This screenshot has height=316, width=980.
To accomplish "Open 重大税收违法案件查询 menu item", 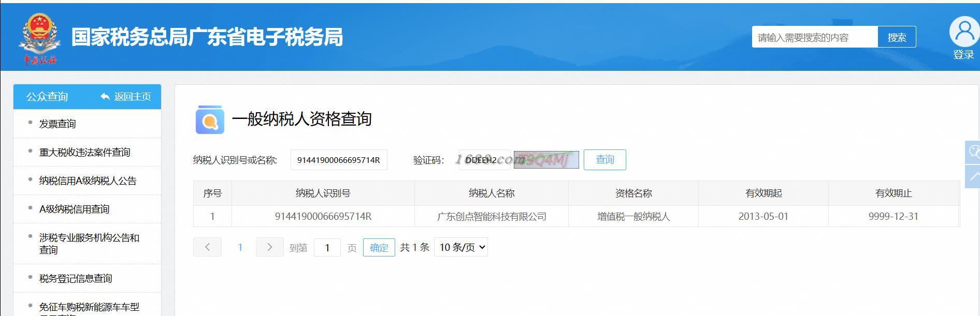I will pos(84,152).
